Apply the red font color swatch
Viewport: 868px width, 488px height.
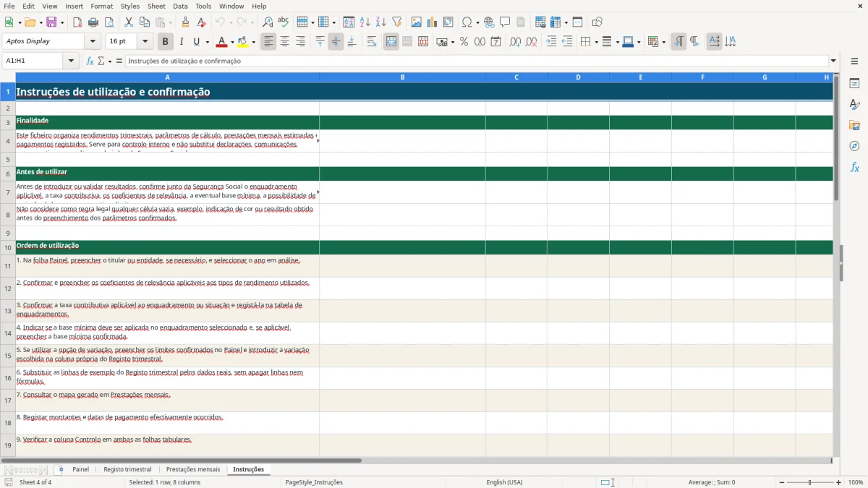pos(222,42)
